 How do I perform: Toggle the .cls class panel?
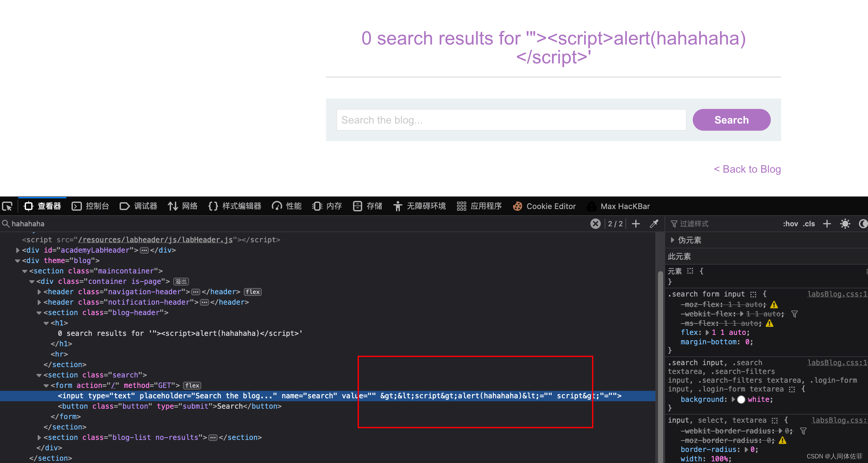[x=809, y=224]
